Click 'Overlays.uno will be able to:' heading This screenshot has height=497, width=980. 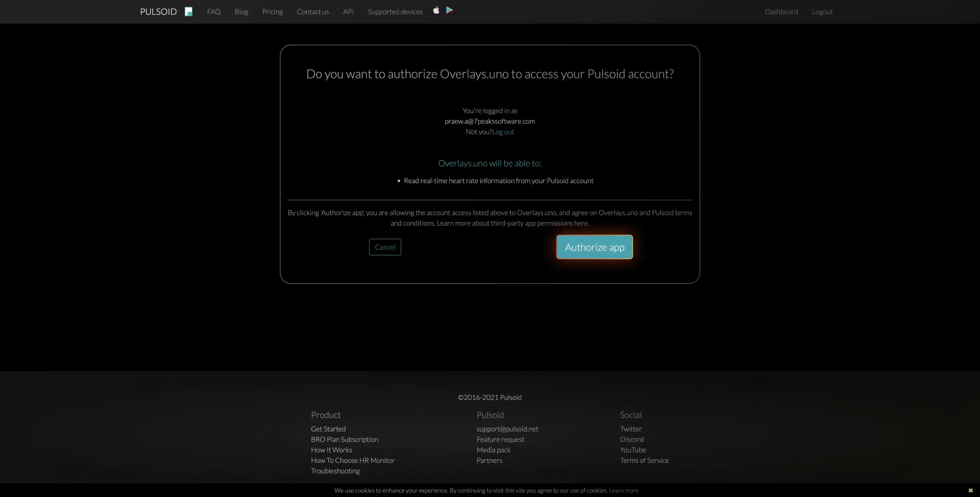coord(490,163)
